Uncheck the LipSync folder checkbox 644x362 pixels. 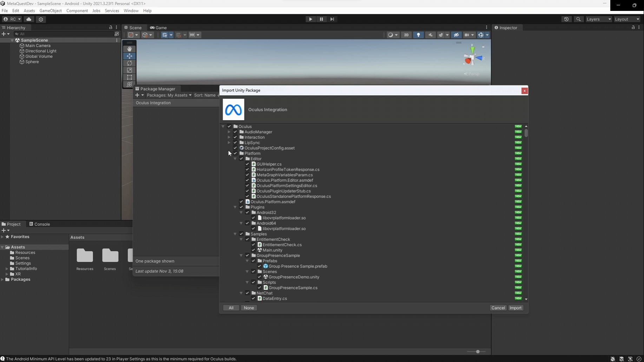(235, 143)
